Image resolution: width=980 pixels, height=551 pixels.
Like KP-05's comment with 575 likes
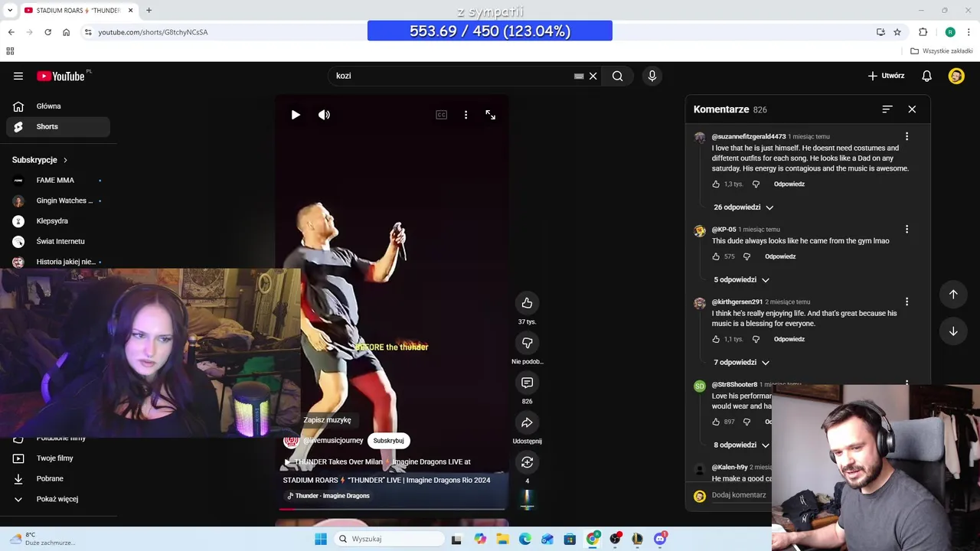pos(716,256)
